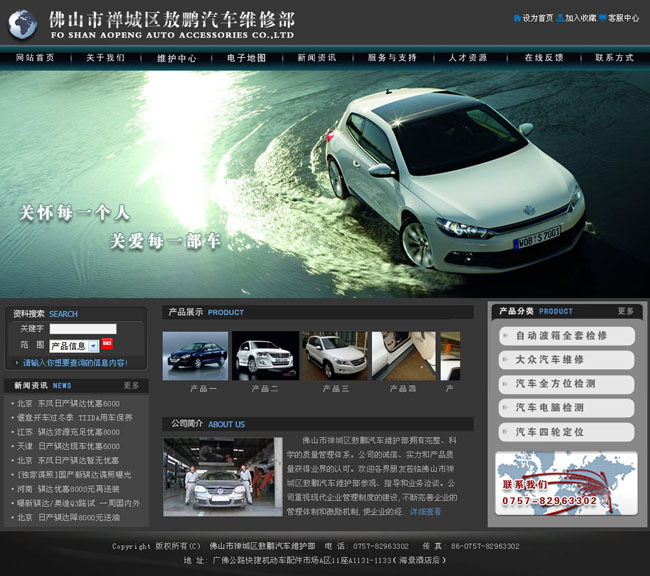Click the 公司简介 ABOUT US section heading
This screenshot has height=576, width=650.
208,424
